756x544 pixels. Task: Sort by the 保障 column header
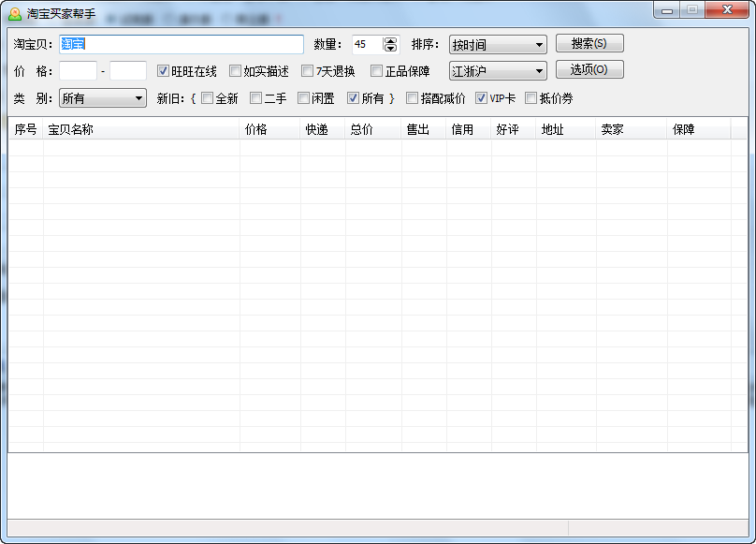[699, 129]
